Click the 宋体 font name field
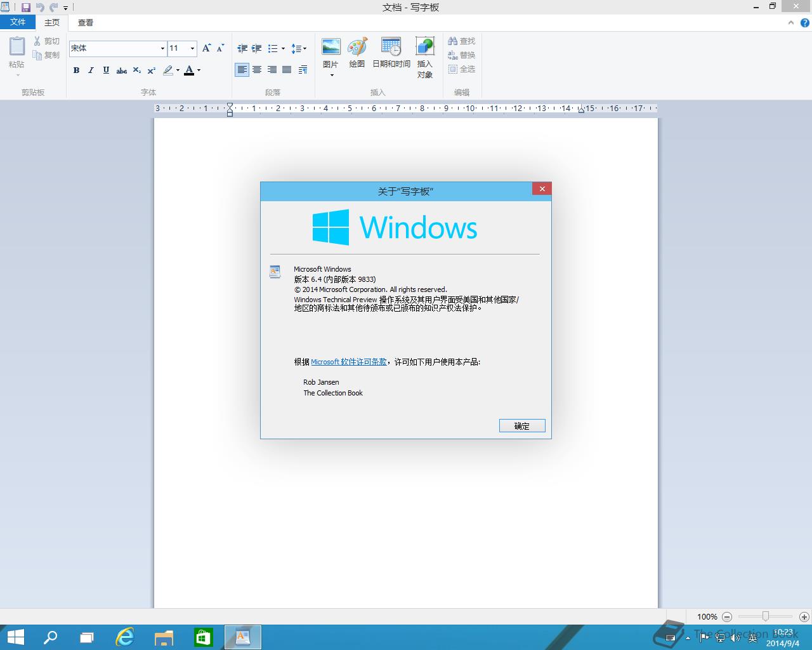Viewport: 812px width, 650px height. click(113, 48)
